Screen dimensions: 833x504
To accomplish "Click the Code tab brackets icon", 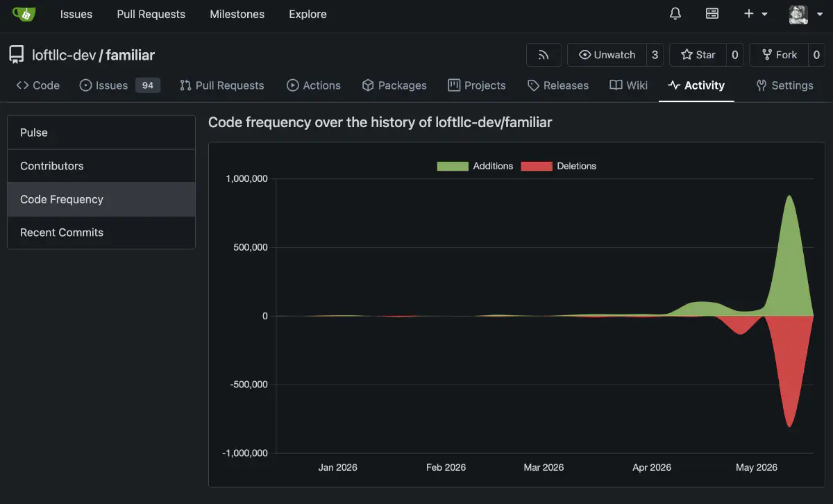I will (x=22, y=85).
